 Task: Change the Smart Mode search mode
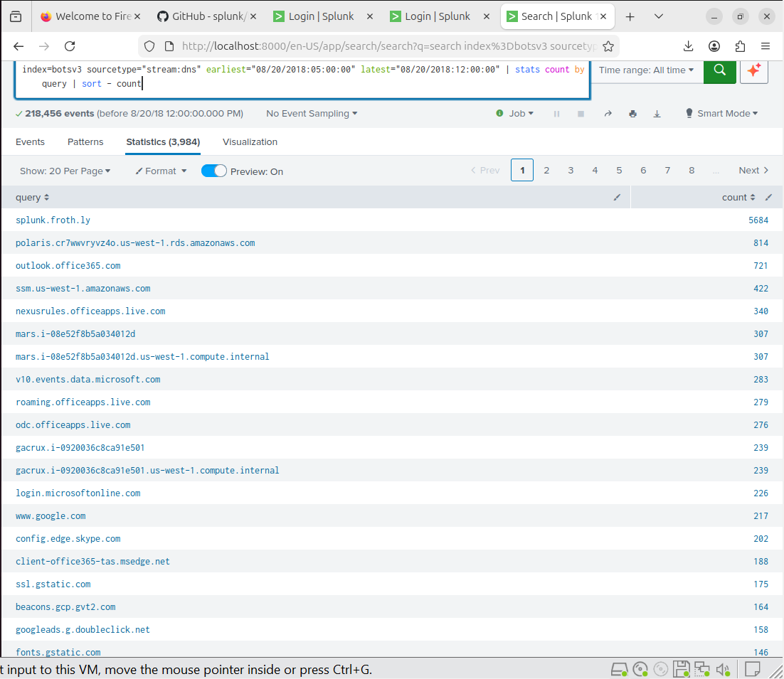point(721,114)
